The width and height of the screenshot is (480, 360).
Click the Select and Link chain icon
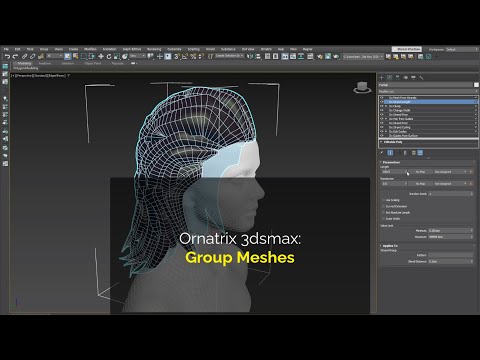[x=24, y=57]
